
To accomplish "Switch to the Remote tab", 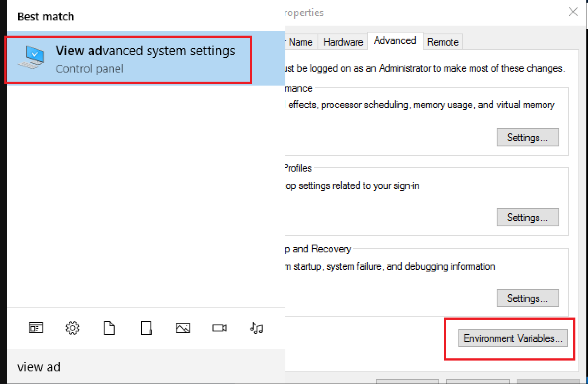I will pyautogui.click(x=443, y=42).
